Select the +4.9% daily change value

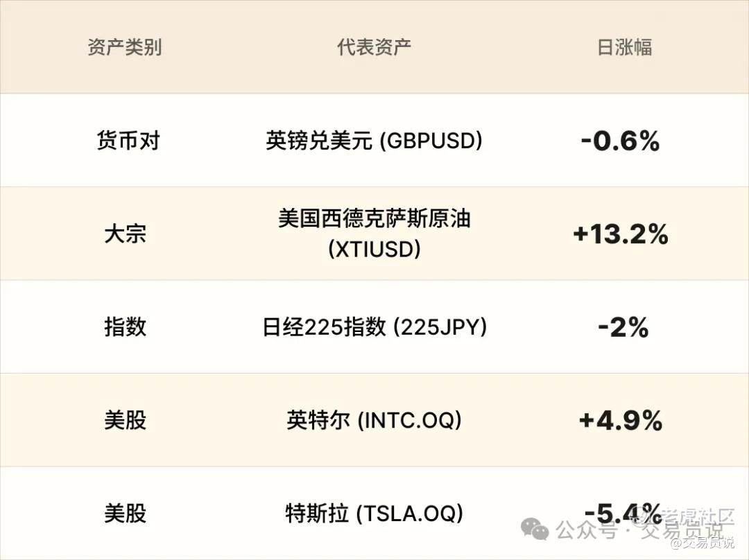pyautogui.click(x=621, y=420)
